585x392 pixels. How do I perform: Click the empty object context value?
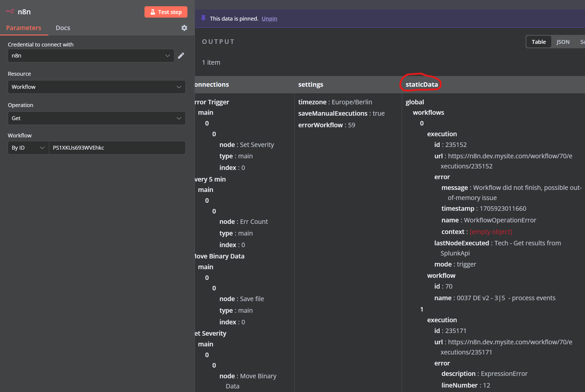pos(490,232)
